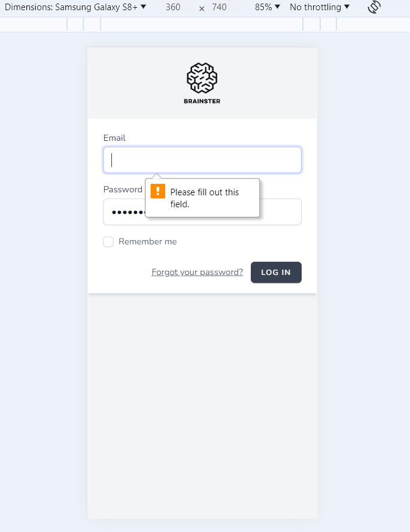This screenshot has height=532, width=410.
Task: Click the Remember me label text
Action: pos(147,241)
